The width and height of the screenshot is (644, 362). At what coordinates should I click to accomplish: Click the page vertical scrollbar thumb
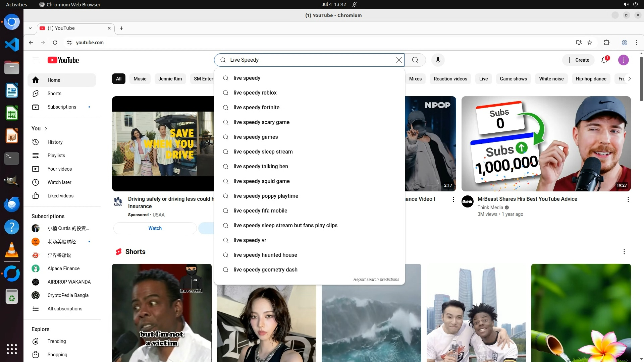pos(641,79)
